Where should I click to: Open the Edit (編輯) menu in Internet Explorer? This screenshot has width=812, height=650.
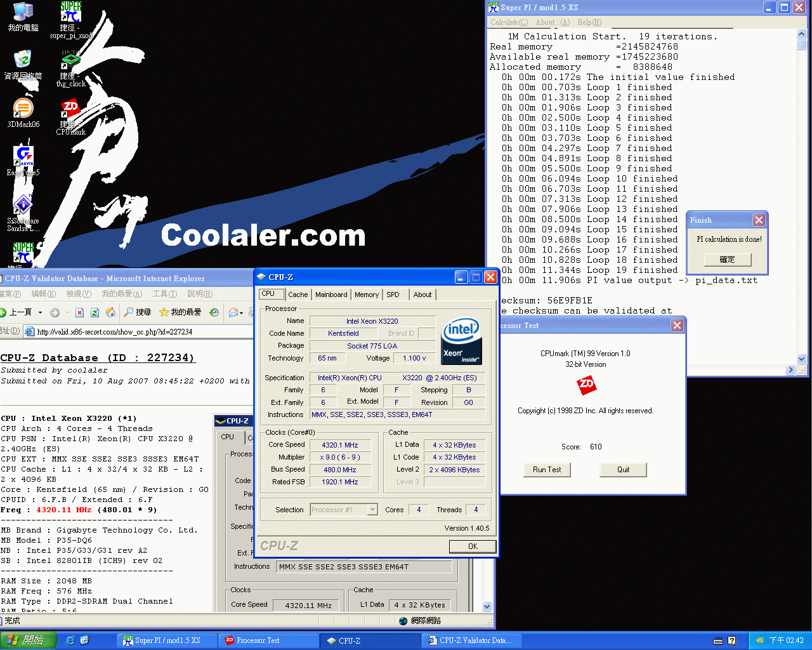click(44, 294)
